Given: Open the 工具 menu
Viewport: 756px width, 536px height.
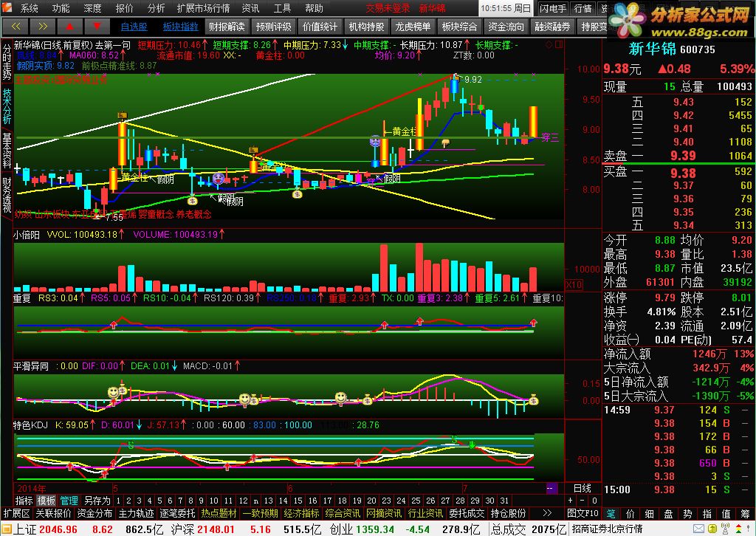Looking at the screenshot, I should pyautogui.click(x=282, y=8).
